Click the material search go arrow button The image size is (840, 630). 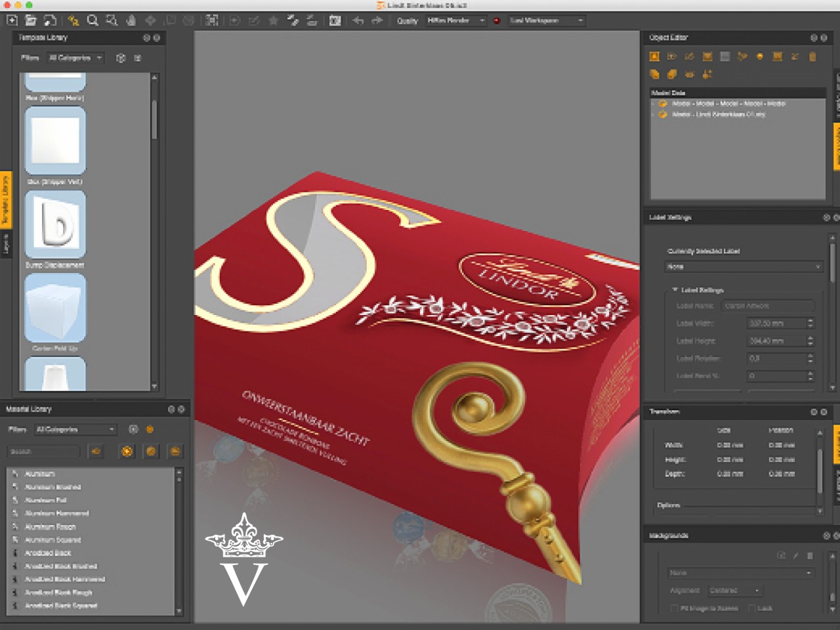tap(96, 451)
